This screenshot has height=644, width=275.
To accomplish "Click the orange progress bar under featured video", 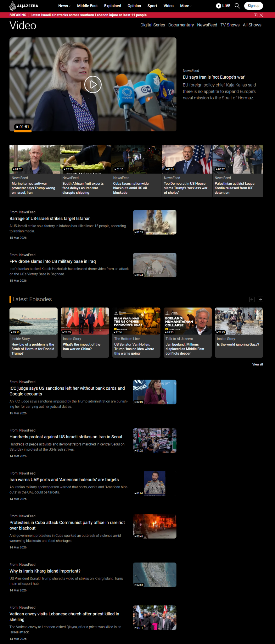I will tap(23, 131).
